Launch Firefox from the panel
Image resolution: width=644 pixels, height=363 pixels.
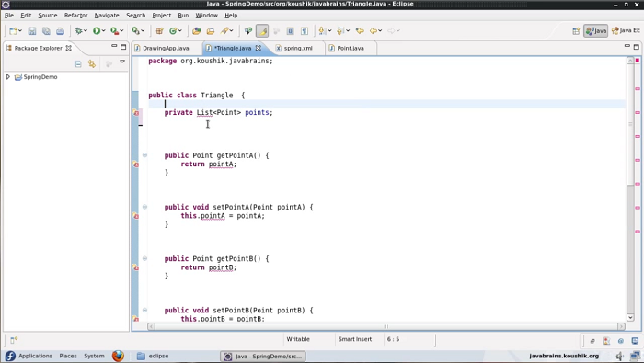click(x=118, y=356)
